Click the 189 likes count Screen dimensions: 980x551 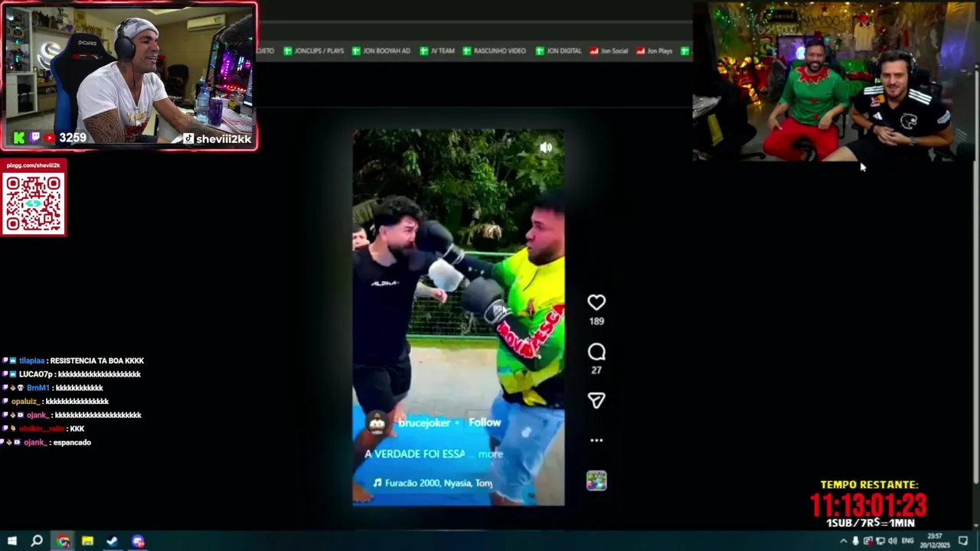(x=596, y=321)
